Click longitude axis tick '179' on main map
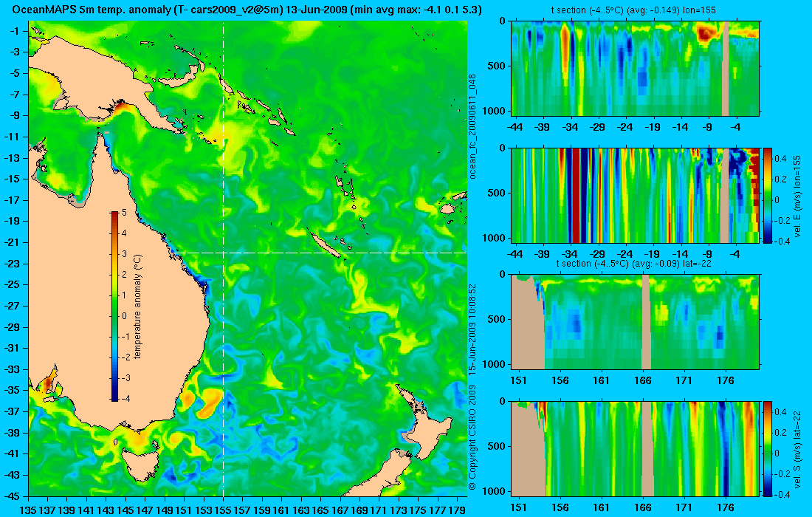 457,510
